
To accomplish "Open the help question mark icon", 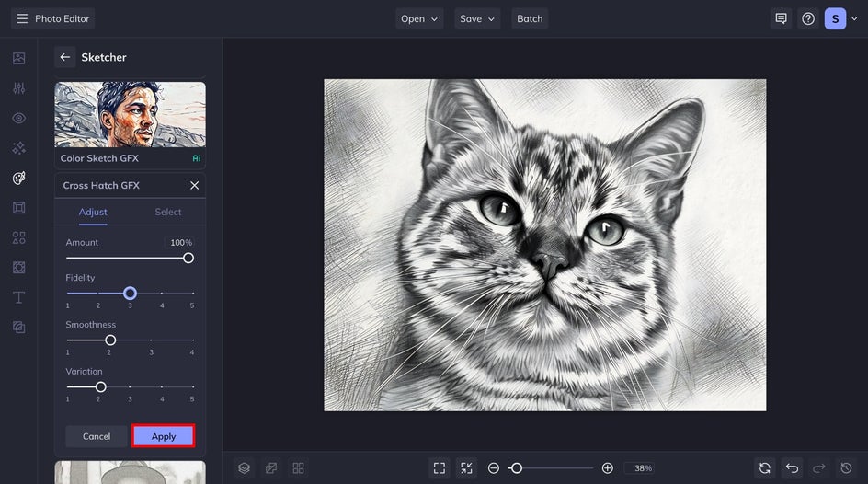I will (x=808, y=18).
